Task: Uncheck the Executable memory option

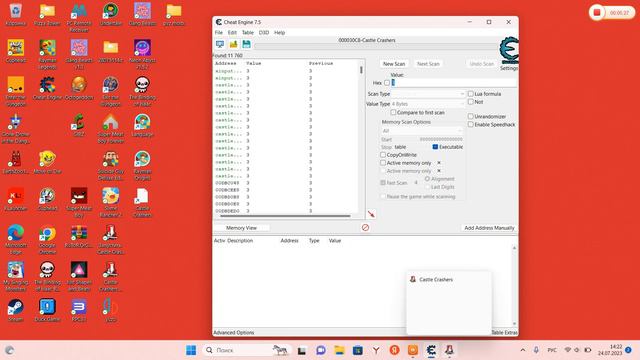Action: pyautogui.click(x=435, y=147)
